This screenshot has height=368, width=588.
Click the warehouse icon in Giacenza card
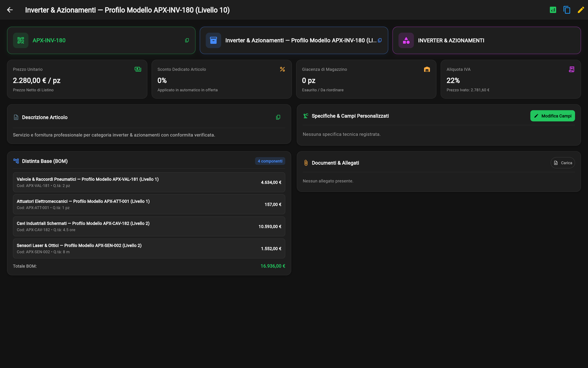coord(427,69)
